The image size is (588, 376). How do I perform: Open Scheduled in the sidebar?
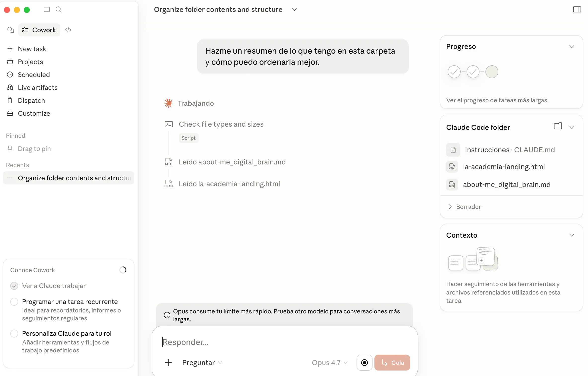(34, 75)
